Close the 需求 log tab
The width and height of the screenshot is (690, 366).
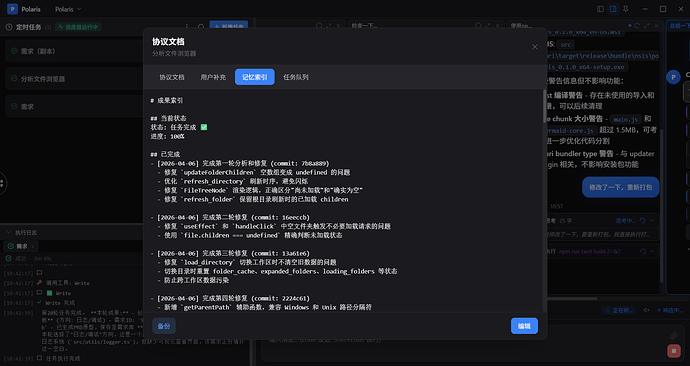33,246
